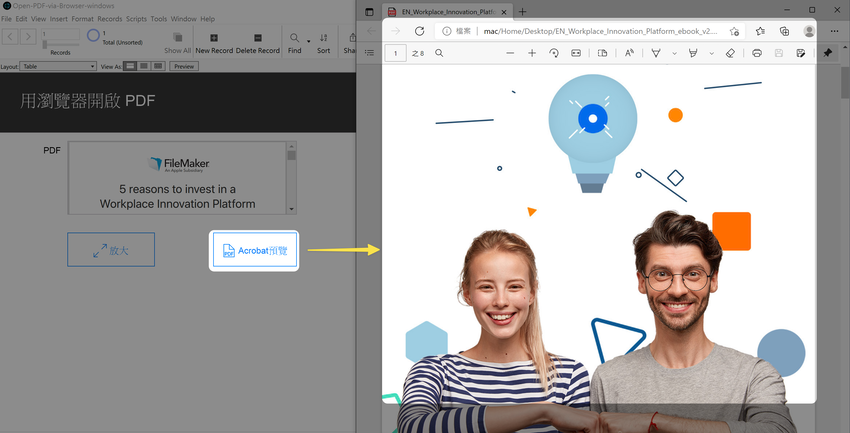Create a New Record in FileMaker
This screenshot has height=433, width=850.
pos(214,42)
